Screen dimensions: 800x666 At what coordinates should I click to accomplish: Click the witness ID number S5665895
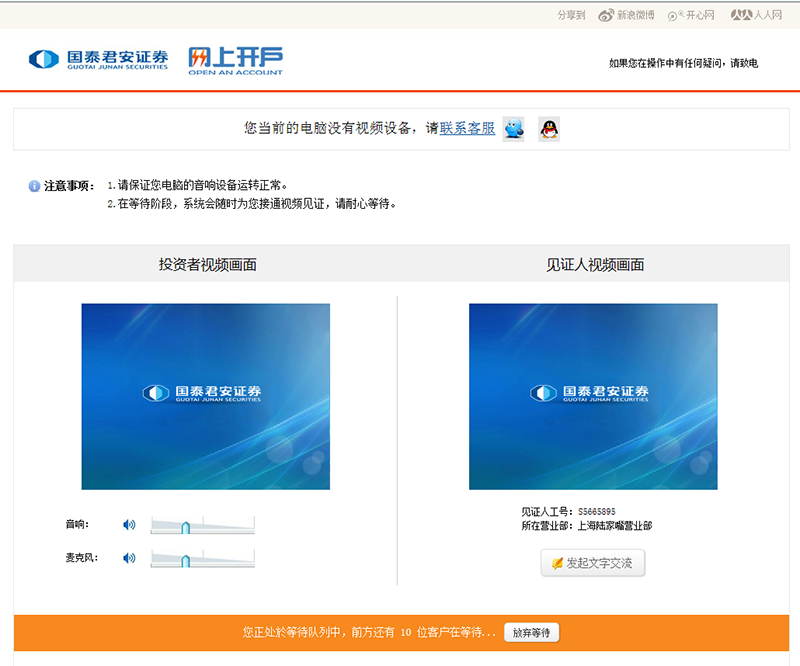click(x=596, y=511)
